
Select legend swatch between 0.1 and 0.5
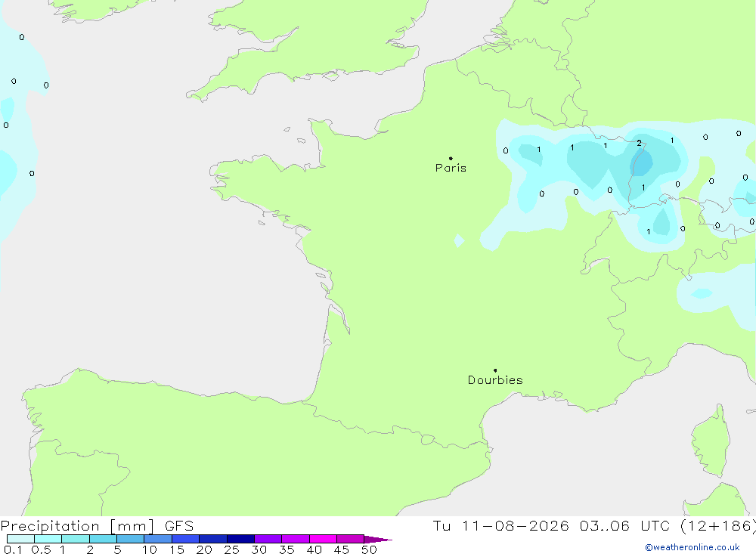tap(20, 539)
